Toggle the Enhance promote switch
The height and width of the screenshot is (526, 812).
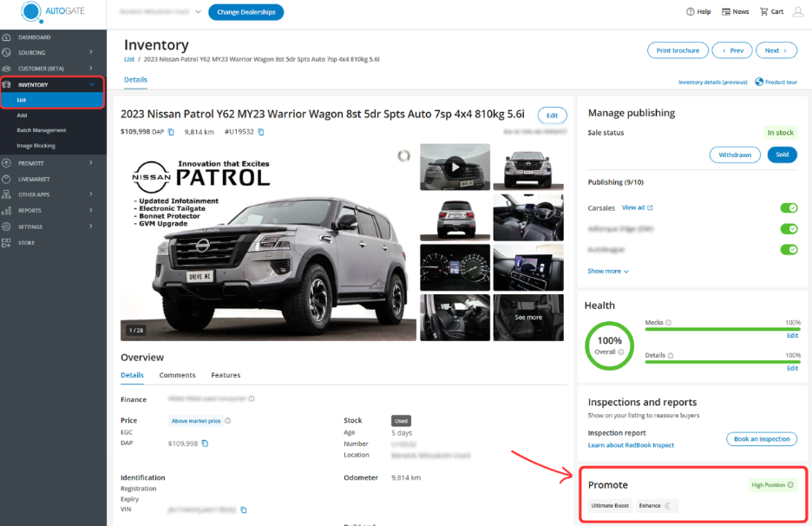point(670,505)
